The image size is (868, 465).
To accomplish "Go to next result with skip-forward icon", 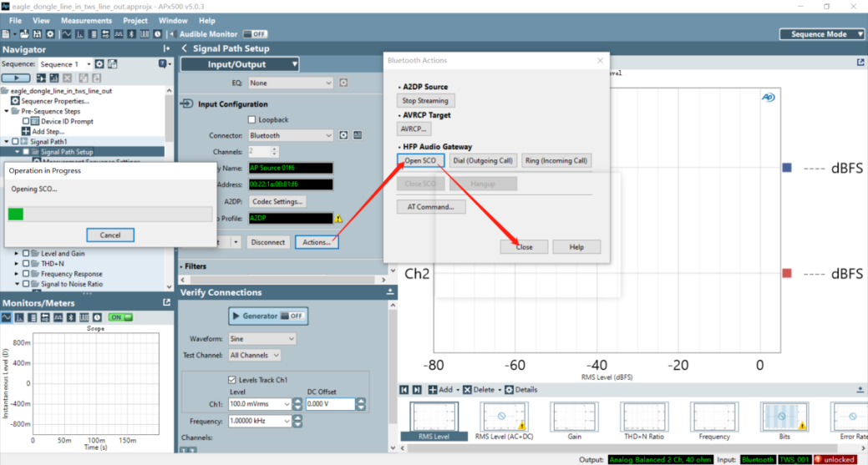I will (x=418, y=390).
